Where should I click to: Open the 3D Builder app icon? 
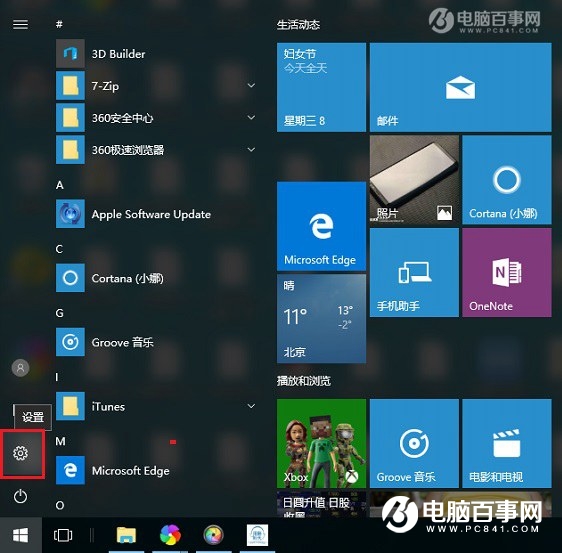point(70,54)
